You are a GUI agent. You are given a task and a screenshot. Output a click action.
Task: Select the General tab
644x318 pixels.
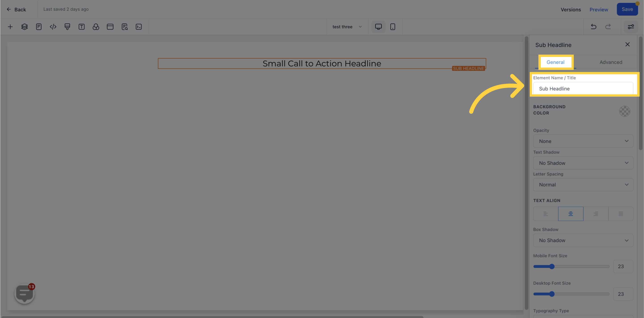[555, 62]
